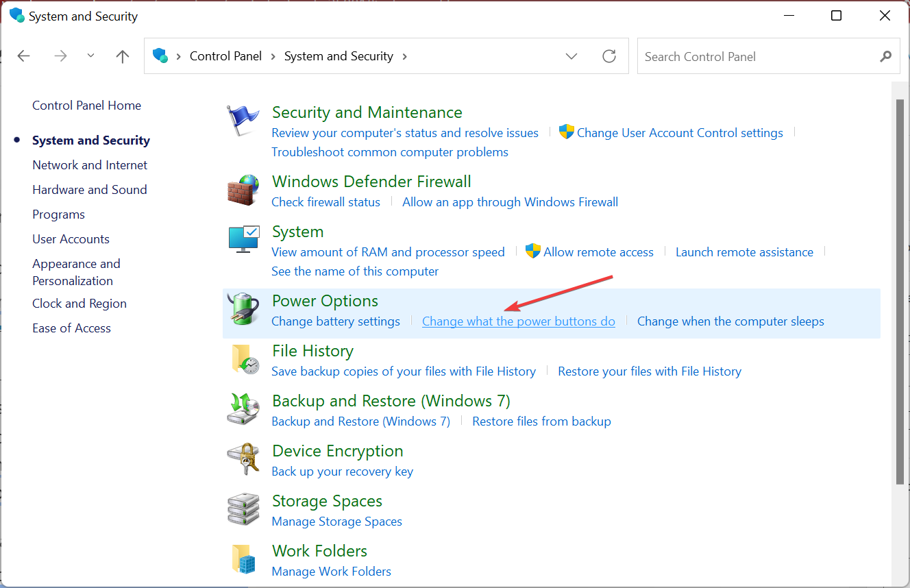Go back using the back arrow
The height and width of the screenshot is (588, 910).
pyautogui.click(x=24, y=56)
